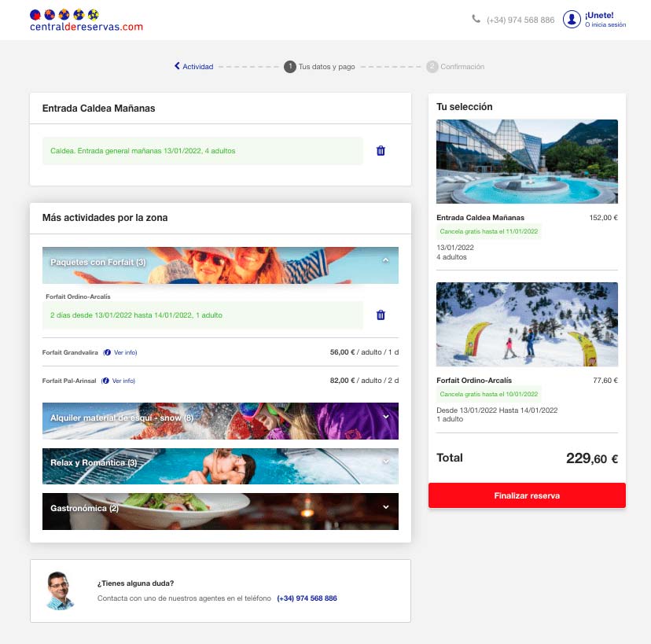
Task: Click the 77,60 € price in selection
Action: point(605,381)
